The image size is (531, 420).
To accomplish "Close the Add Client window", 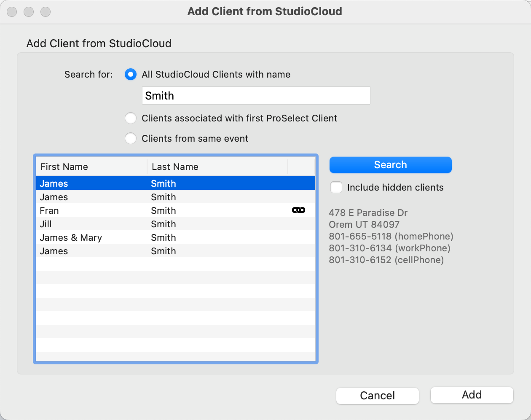I will [12, 12].
